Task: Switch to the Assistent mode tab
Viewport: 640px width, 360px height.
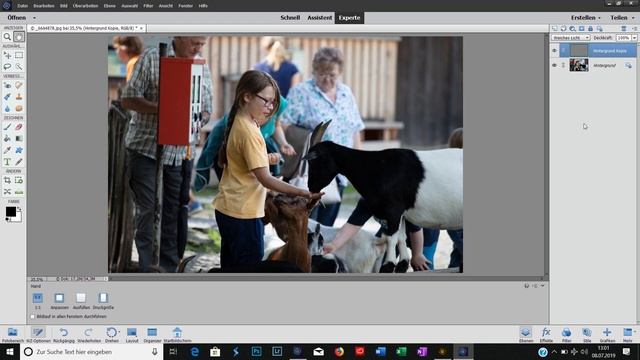Action: (x=320, y=18)
